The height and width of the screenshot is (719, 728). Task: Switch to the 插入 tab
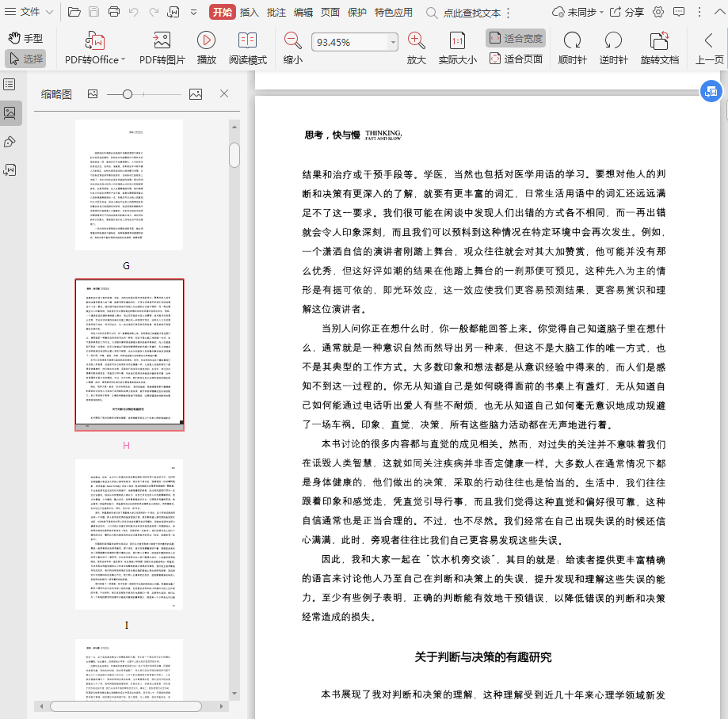pyautogui.click(x=250, y=13)
